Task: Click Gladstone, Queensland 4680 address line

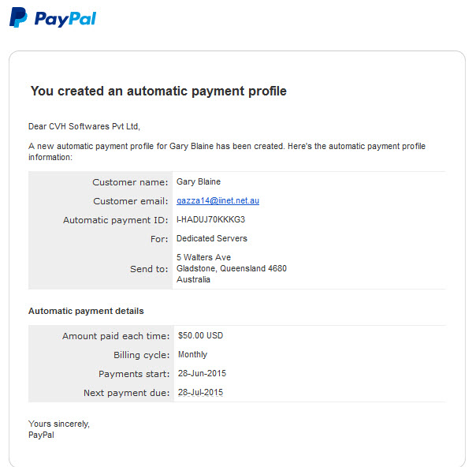Action: tap(232, 268)
